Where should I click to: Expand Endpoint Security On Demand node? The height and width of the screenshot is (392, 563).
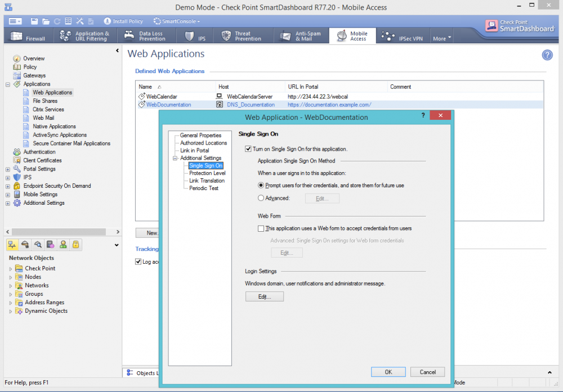point(7,187)
